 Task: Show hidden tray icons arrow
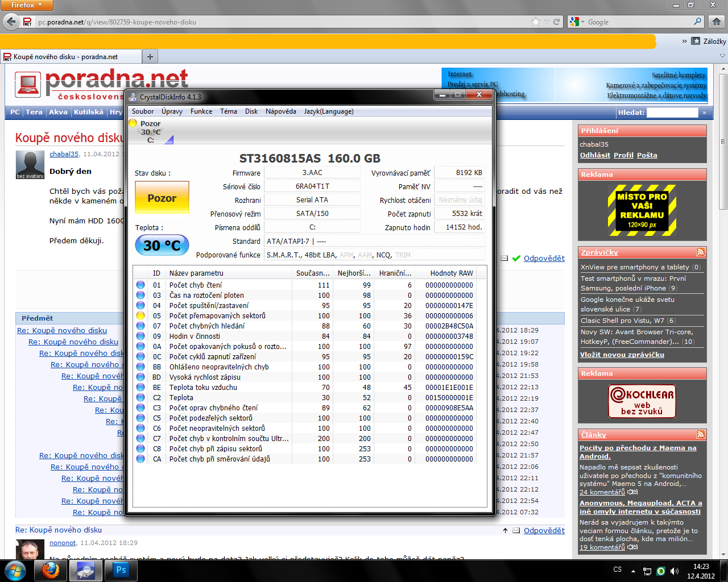click(x=633, y=571)
